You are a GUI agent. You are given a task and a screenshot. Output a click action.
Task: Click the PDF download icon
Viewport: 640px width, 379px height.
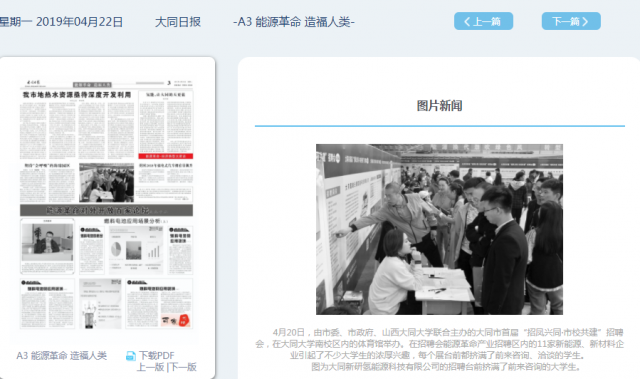(131, 356)
